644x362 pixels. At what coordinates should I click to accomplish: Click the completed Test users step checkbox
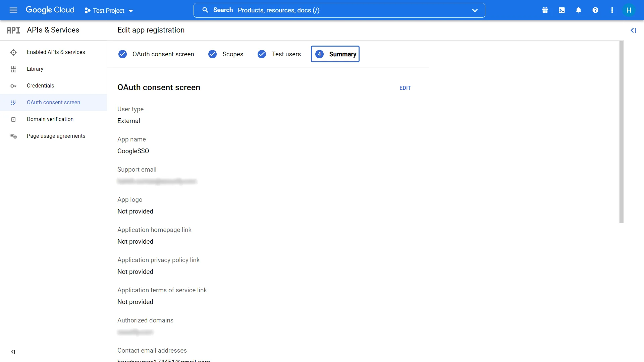(x=261, y=54)
